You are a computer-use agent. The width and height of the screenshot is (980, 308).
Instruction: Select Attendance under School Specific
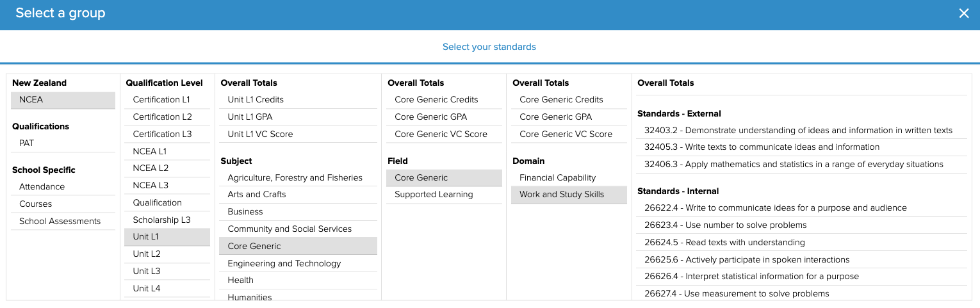pyautogui.click(x=42, y=187)
